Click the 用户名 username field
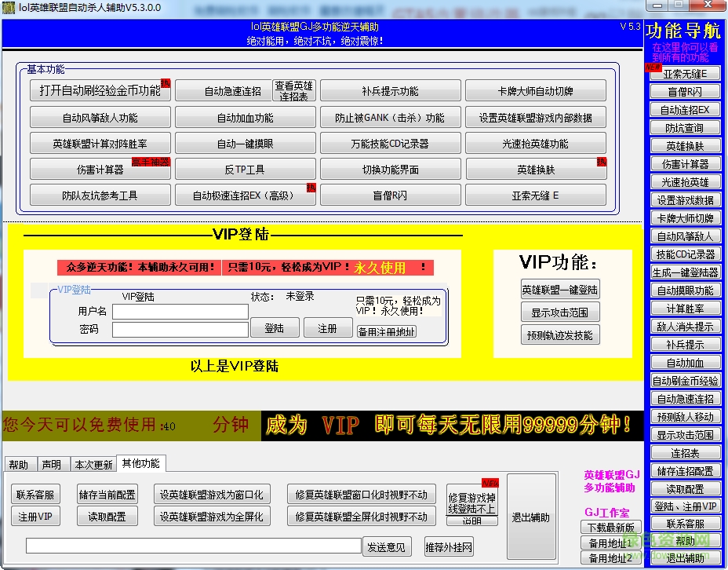The width and height of the screenshot is (728, 570). pyautogui.click(x=180, y=312)
